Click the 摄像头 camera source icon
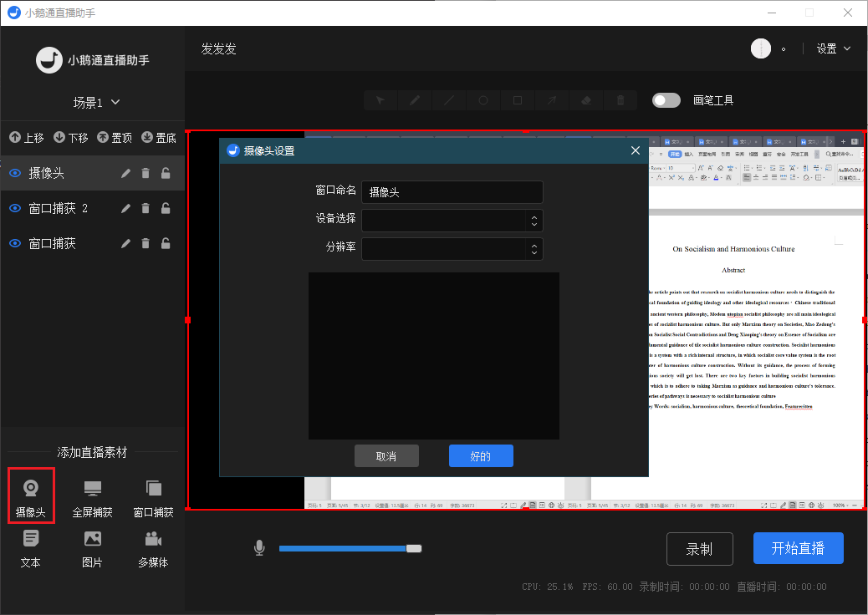 click(31, 489)
